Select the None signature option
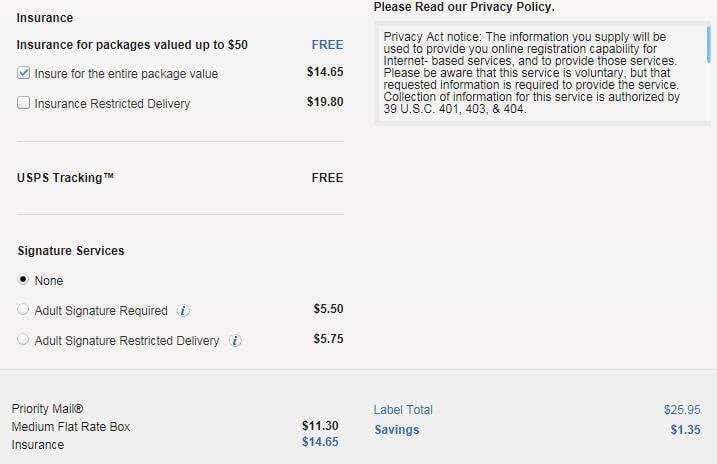The image size is (717, 464). pos(24,281)
